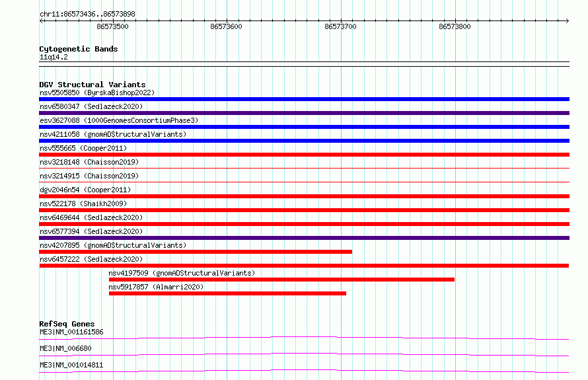Viewport: 588px width, 380px height.
Task: Click the red bar under nsv6469644
Action: pos(304,224)
